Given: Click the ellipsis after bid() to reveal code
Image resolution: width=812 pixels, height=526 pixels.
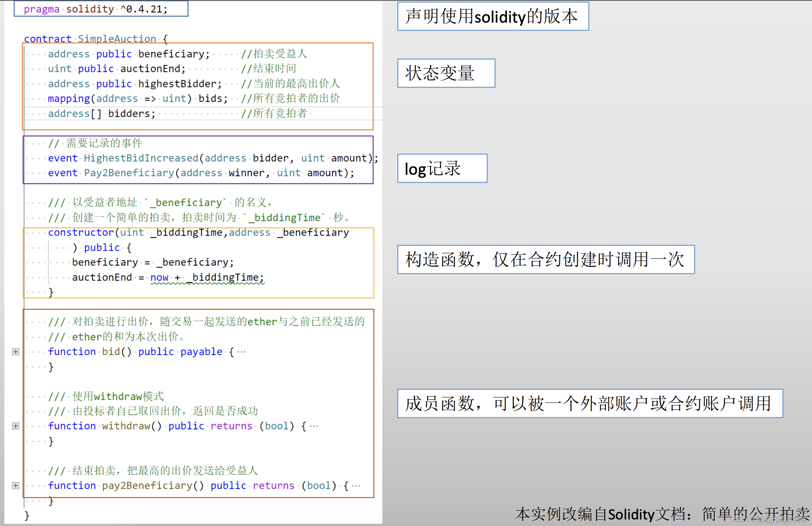Looking at the screenshot, I should [x=242, y=351].
